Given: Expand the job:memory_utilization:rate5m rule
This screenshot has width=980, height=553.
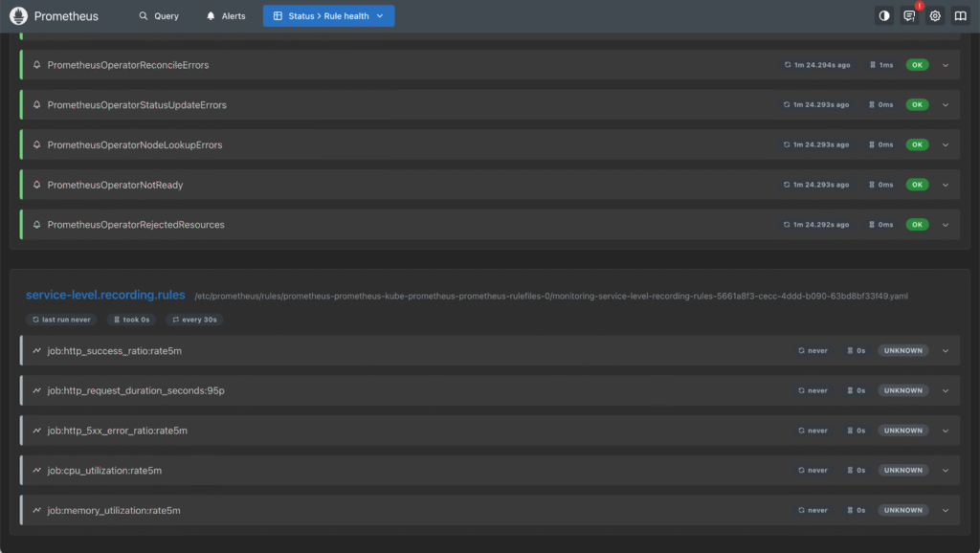Looking at the screenshot, I should [x=946, y=511].
